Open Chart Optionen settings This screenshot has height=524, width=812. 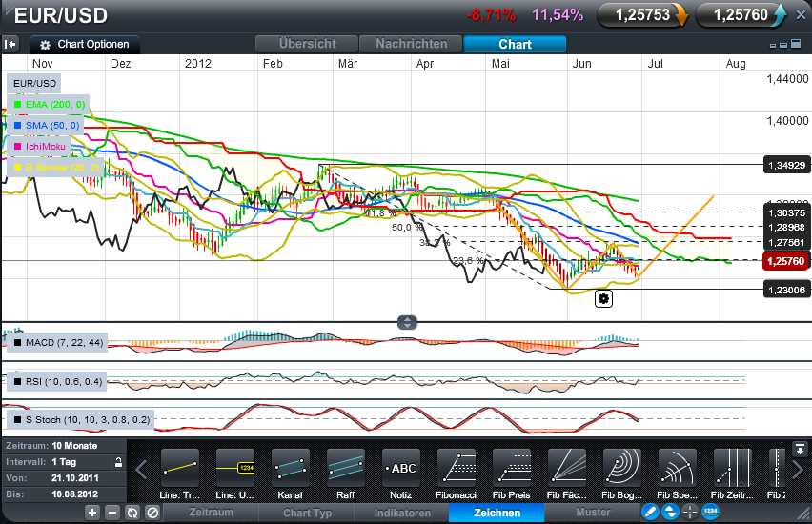pyautogui.click(x=85, y=45)
